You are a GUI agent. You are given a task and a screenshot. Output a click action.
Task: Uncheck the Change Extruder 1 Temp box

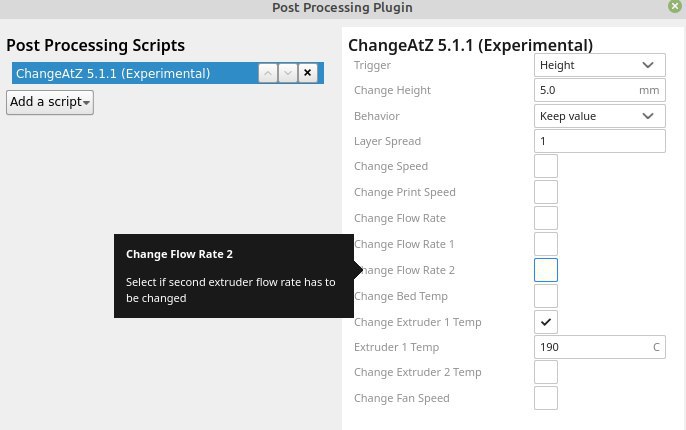[546, 322]
